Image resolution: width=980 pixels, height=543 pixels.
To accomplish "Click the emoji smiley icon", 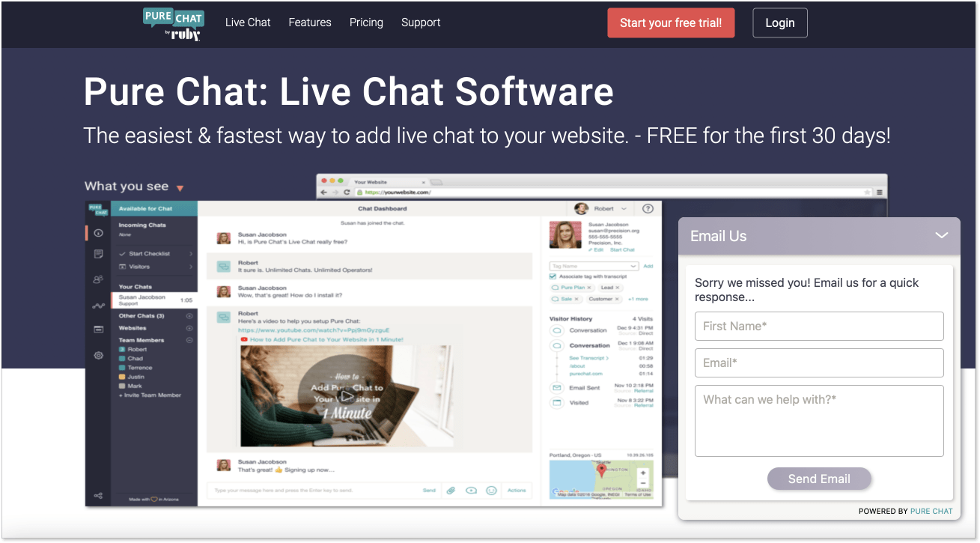I will click(491, 491).
